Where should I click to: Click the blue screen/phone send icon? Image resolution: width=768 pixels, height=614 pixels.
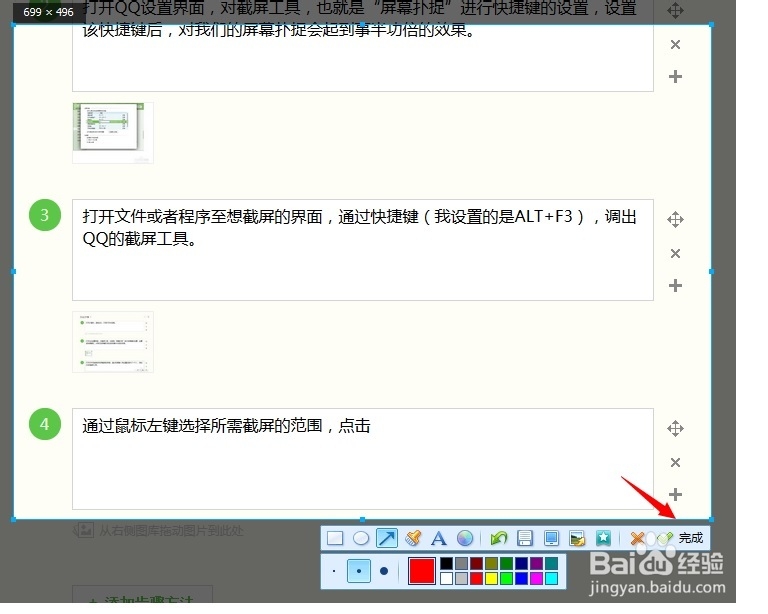coord(552,538)
